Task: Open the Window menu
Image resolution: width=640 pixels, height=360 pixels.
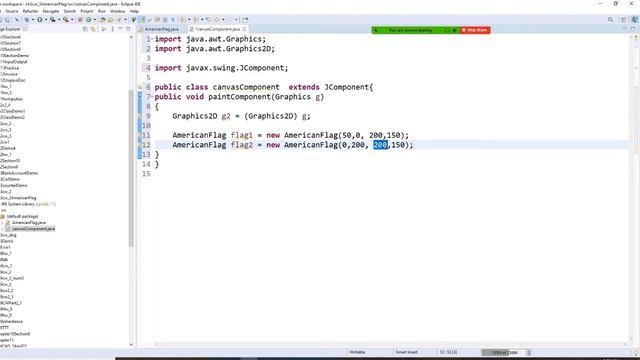Action: click(118, 11)
